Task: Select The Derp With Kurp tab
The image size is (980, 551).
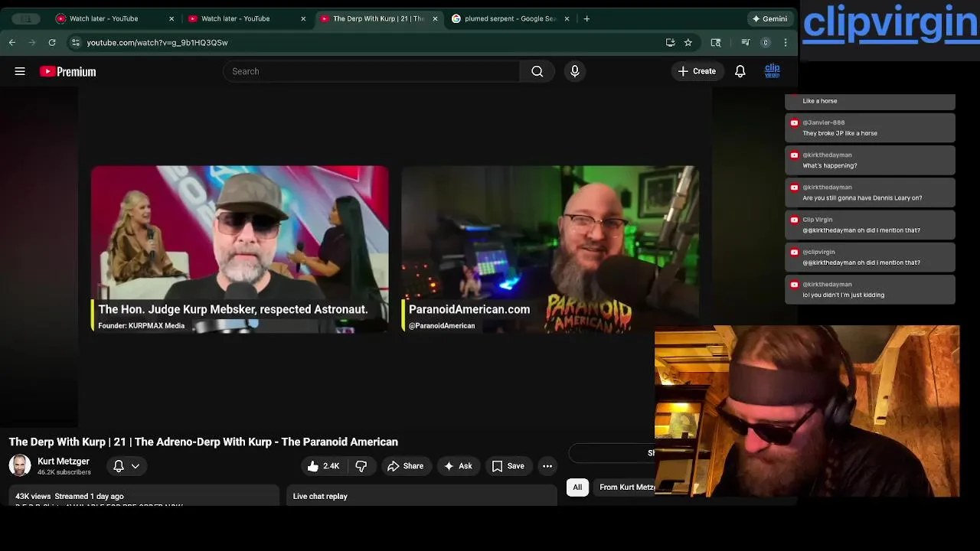Action: [x=378, y=18]
